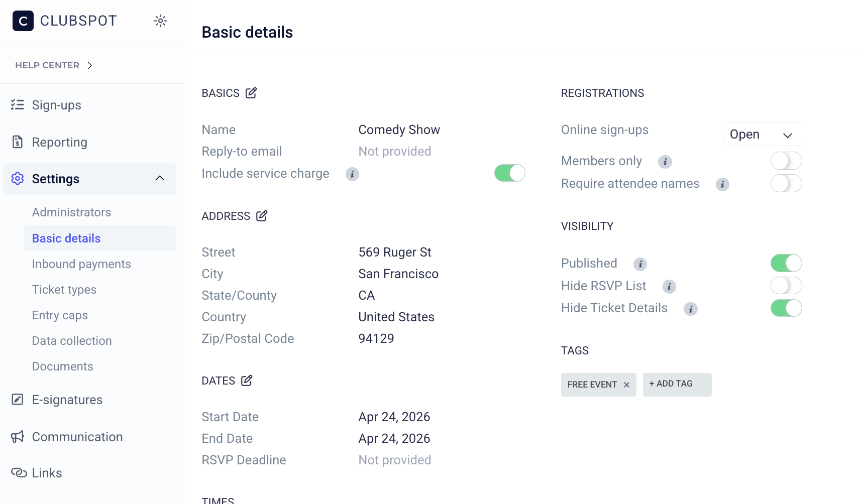
Task: Open the DATES edit pencil icon
Action: [x=247, y=381]
